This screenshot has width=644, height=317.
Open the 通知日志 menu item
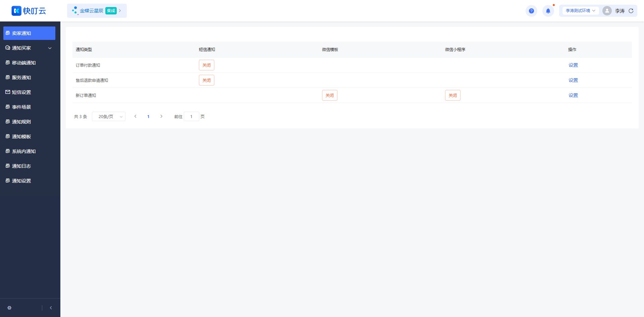click(x=29, y=166)
